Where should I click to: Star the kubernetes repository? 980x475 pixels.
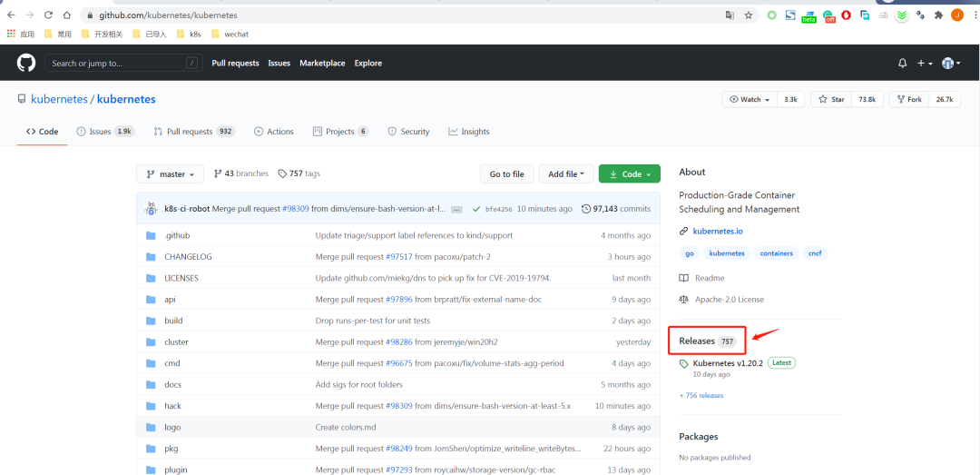[831, 100]
